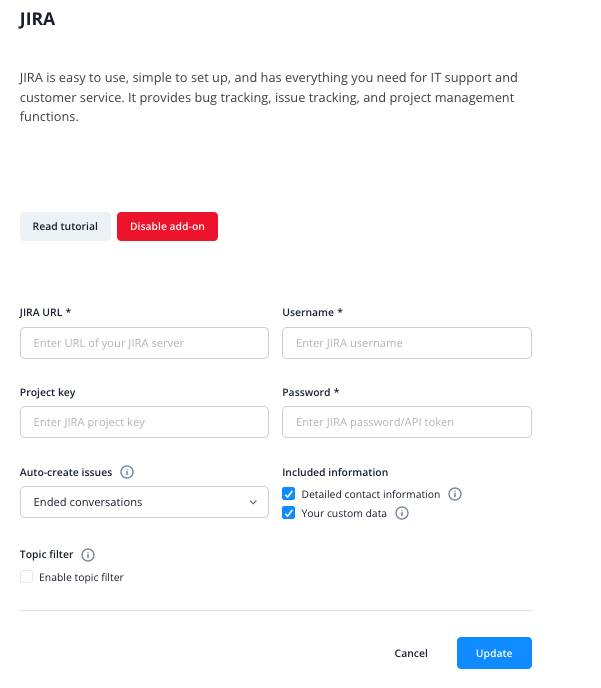Click the Project key field label
Image resolution: width=601 pixels, height=688 pixels.
click(47, 392)
